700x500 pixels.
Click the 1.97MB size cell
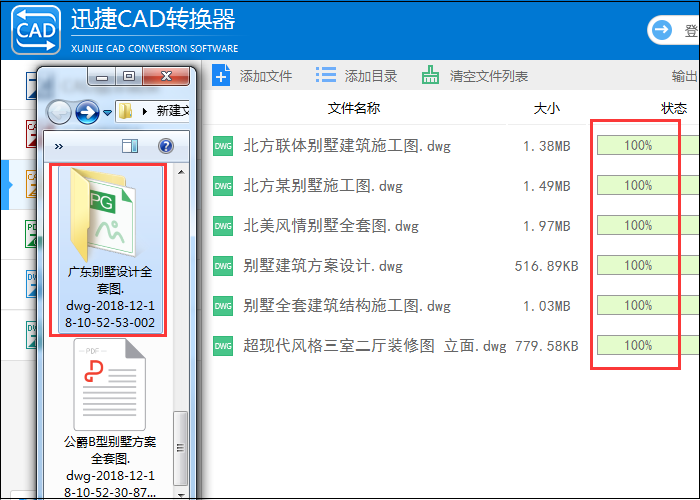(547, 226)
